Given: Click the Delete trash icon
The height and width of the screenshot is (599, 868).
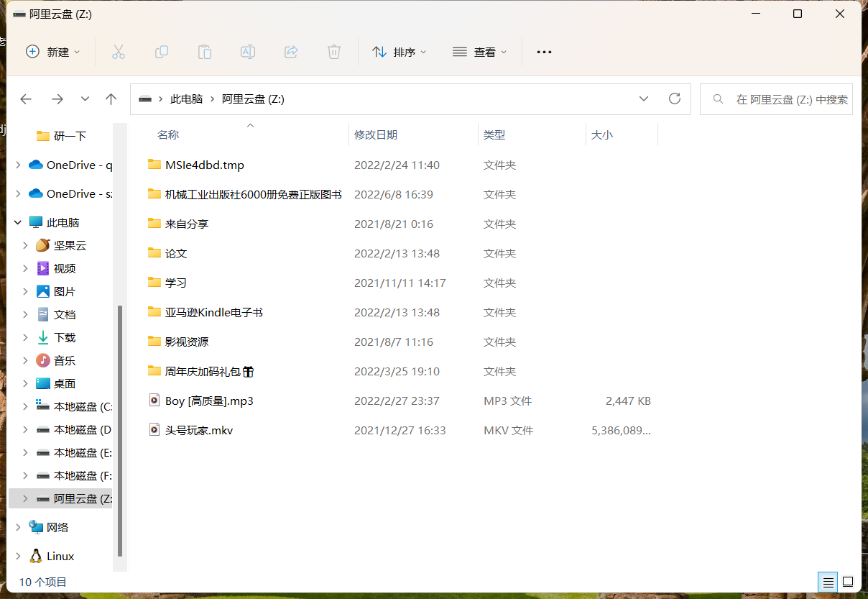Looking at the screenshot, I should (334, 52).
